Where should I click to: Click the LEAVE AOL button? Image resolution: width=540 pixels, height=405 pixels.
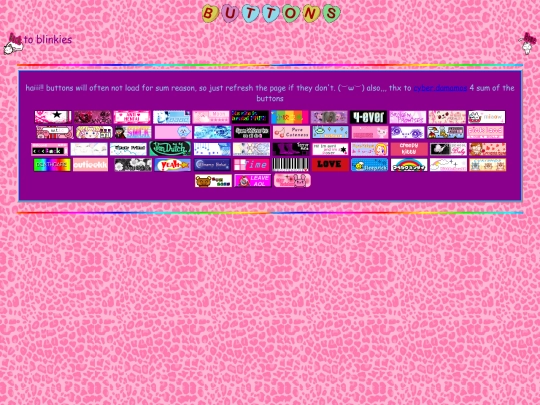253,181
